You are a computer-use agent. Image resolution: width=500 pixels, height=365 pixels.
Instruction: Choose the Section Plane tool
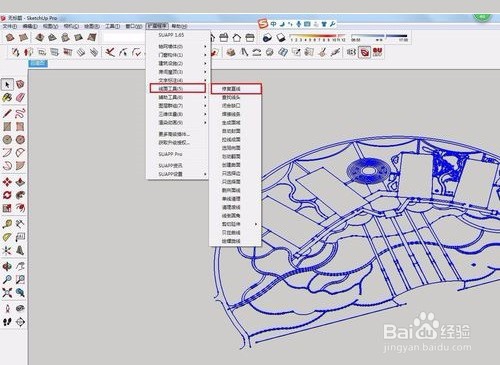pos(20,322)
